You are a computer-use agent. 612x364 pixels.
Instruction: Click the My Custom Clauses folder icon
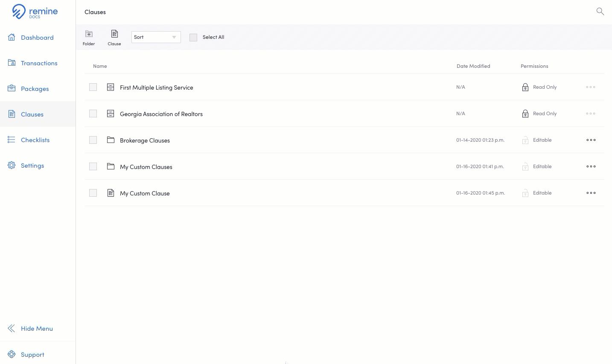point(111,166)
